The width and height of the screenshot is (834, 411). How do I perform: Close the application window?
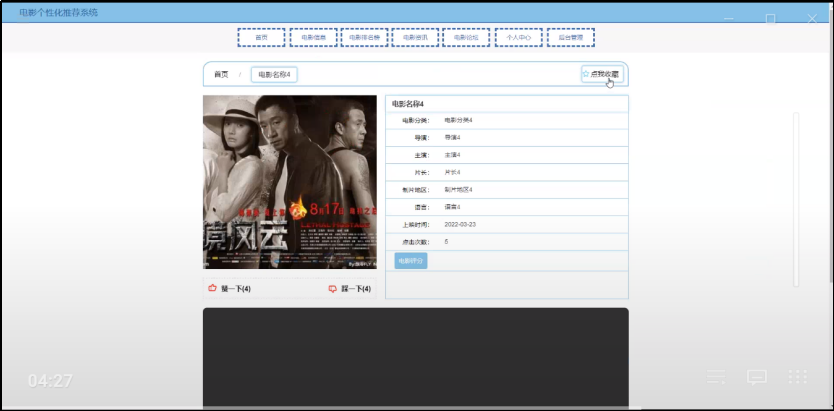[812, 19]
